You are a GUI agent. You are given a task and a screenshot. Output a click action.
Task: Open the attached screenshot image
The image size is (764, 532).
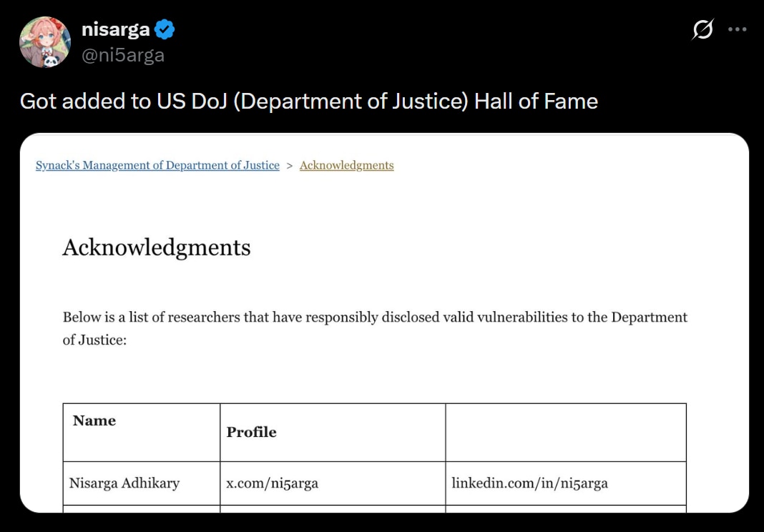click(384, 323)
